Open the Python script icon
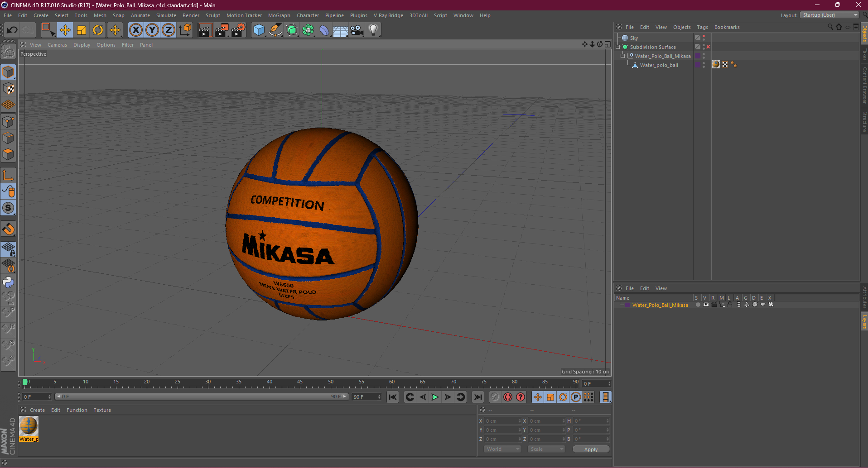This screenshot has width=868, height=468. 8,282
